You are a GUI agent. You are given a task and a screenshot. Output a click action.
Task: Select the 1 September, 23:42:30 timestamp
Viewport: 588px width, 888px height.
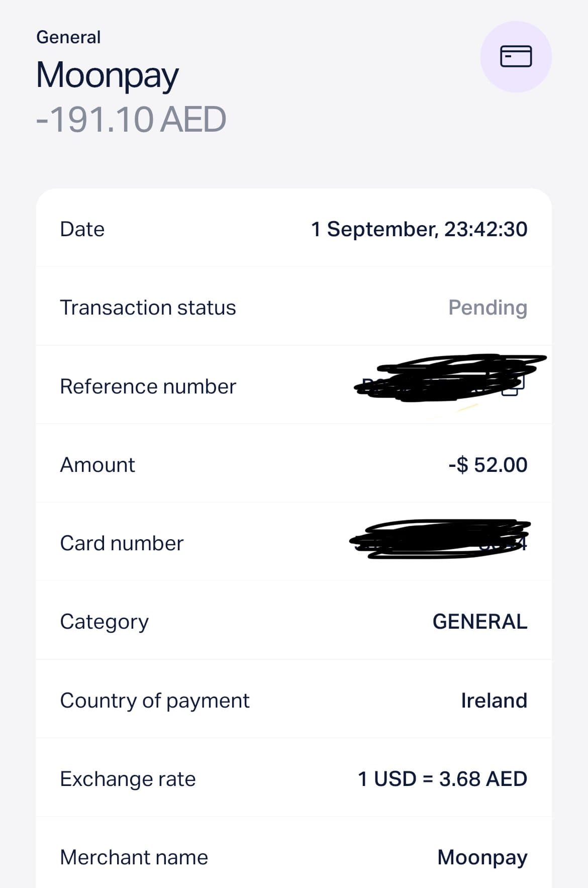pyautogui.click(x=419, y=229)
